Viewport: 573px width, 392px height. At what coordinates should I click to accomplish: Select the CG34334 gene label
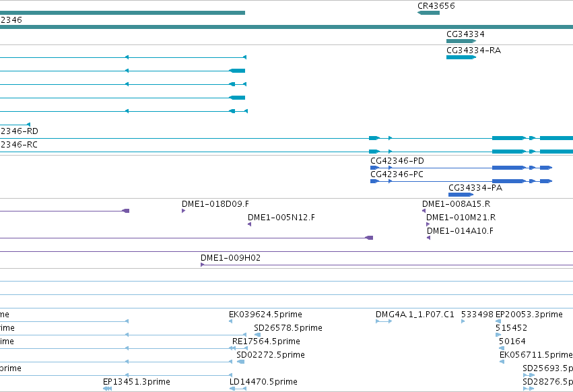tap(465, 34)
